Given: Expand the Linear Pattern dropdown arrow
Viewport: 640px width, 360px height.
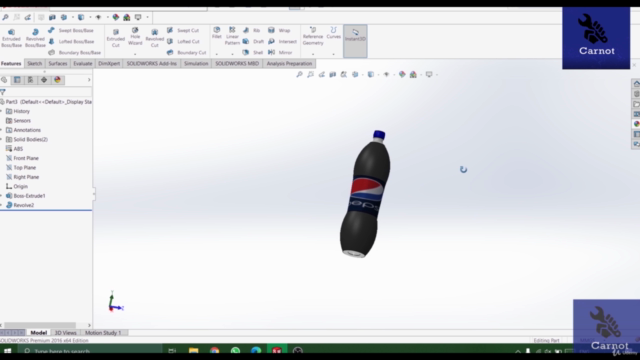Looking at the screenshot, I should [232, 54].
